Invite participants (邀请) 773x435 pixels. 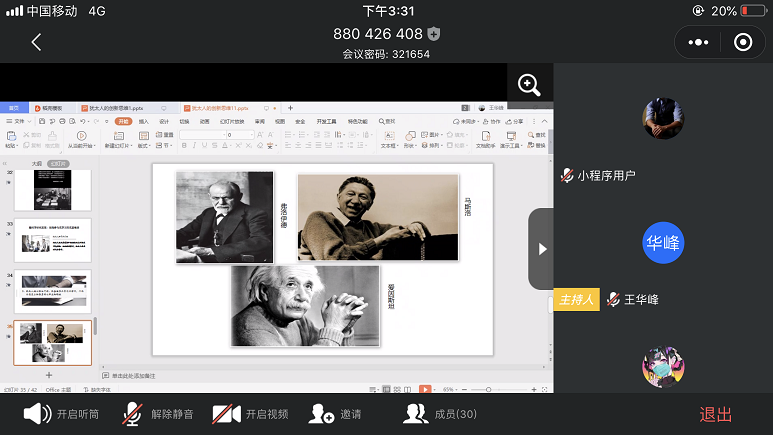335,414
